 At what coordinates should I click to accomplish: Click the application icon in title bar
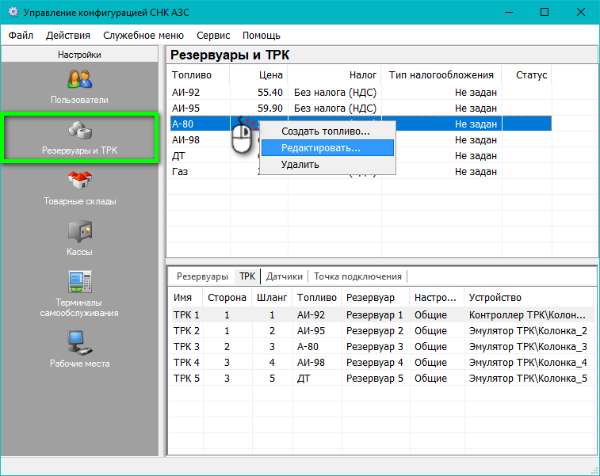coord(13,12)
